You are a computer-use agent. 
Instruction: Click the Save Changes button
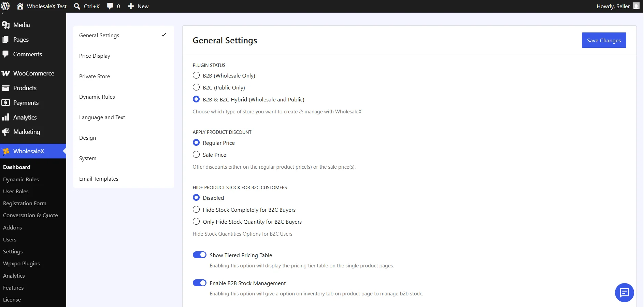pos(604,40)
